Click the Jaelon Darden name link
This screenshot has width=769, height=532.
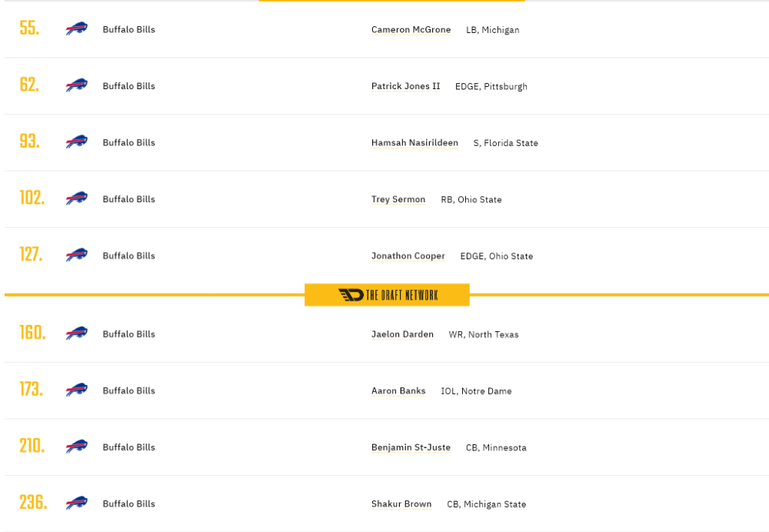click(402, 334)
